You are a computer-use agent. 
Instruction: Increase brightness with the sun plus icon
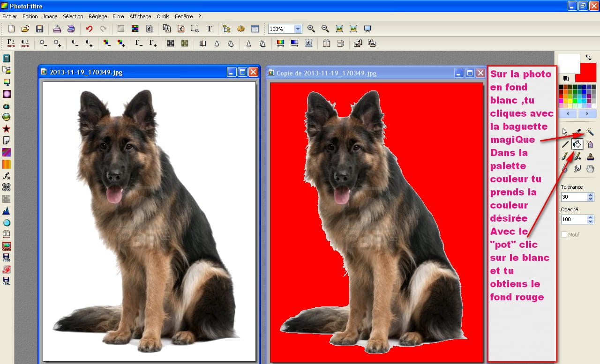tap(57, 43)
